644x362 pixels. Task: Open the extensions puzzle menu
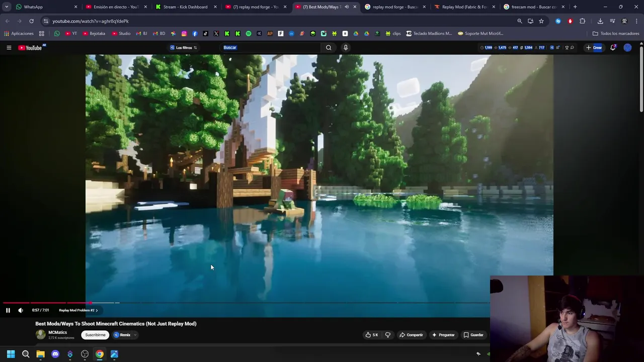[x=583, y=21]
